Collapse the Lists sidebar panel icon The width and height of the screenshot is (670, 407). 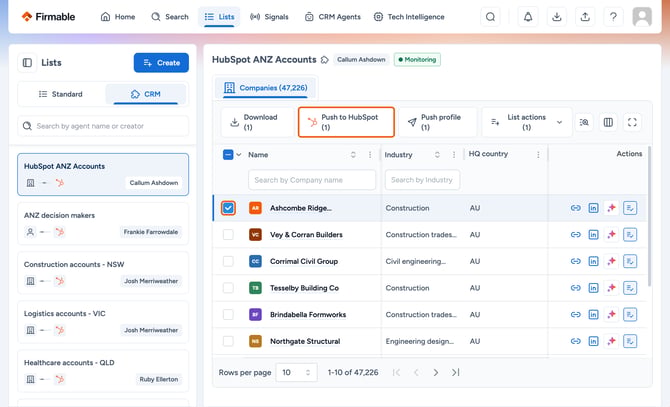(27, 63)
